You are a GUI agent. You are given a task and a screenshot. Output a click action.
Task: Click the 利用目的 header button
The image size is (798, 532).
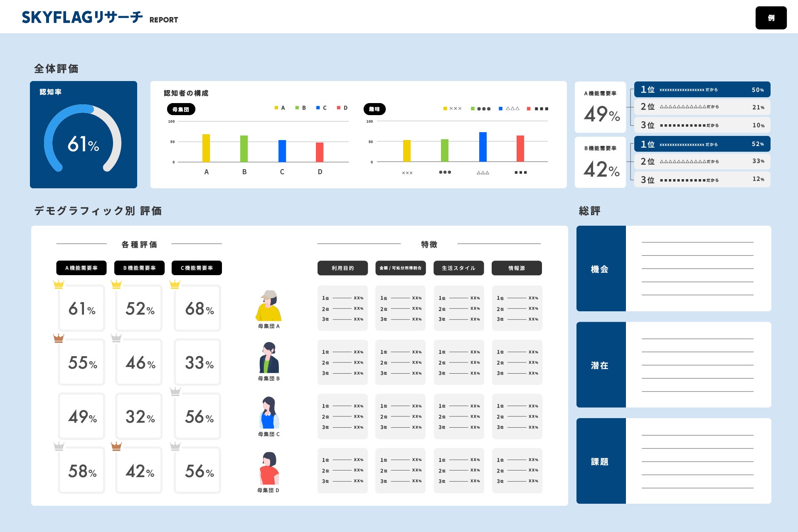[342, 268]
